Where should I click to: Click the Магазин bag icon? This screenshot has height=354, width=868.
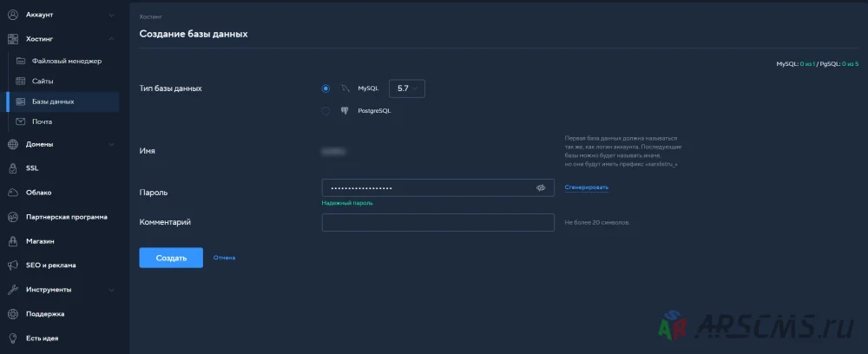point(13,241)
